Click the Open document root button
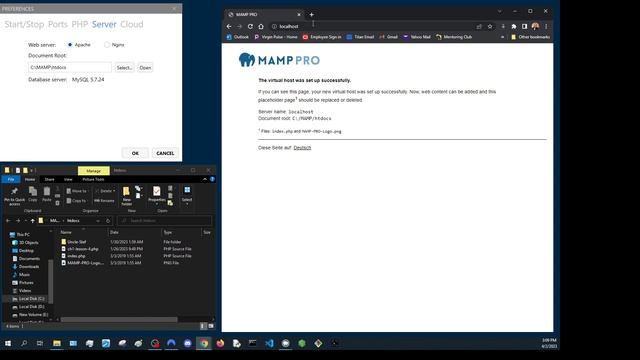The height and width of the screenshot is (360, 640). [145, 67]
